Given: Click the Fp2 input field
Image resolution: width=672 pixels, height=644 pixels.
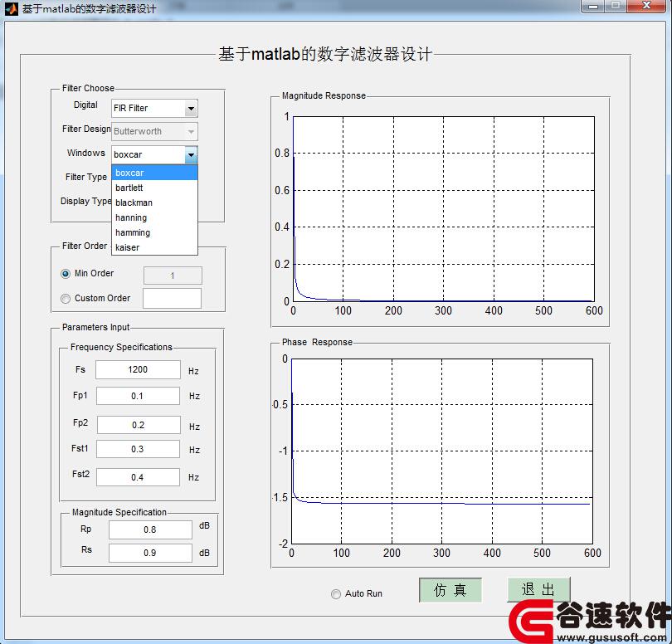Looking at the screenshot, I should coord(139,425).
